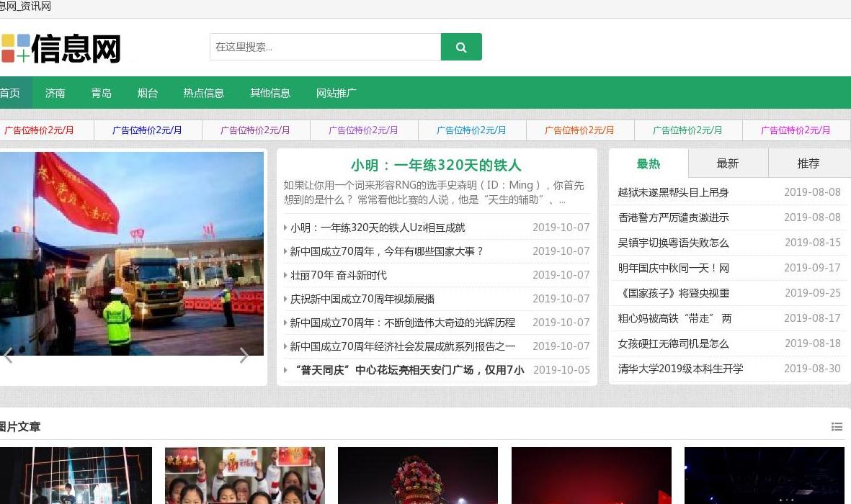The height and width of the screenshot is (504, 851).
Task: Click the leftmost 广告位特价2元/月 ad link
Action: pos(39,130)
